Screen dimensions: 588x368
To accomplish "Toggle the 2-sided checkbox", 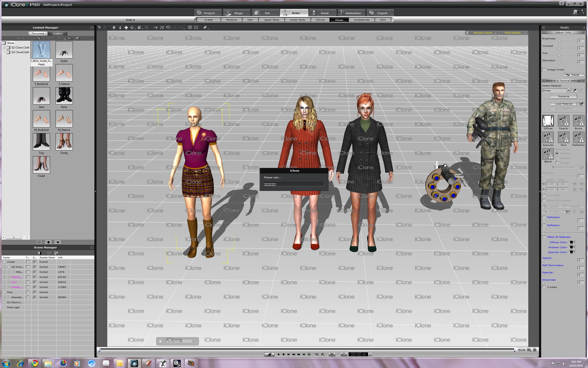I will pyautogui.click(x=544, y=287).
